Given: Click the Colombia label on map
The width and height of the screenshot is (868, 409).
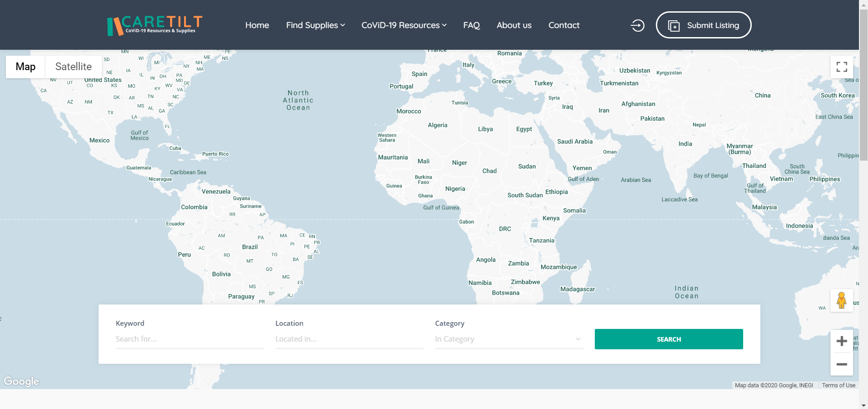Looking at the screenshot, I should tap(194, 207).
